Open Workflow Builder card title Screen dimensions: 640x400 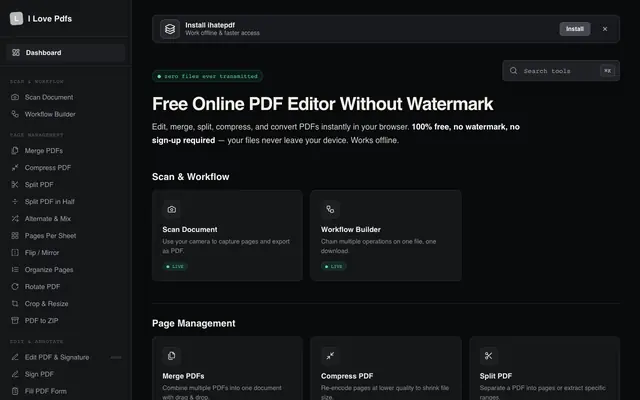(351, 229)
